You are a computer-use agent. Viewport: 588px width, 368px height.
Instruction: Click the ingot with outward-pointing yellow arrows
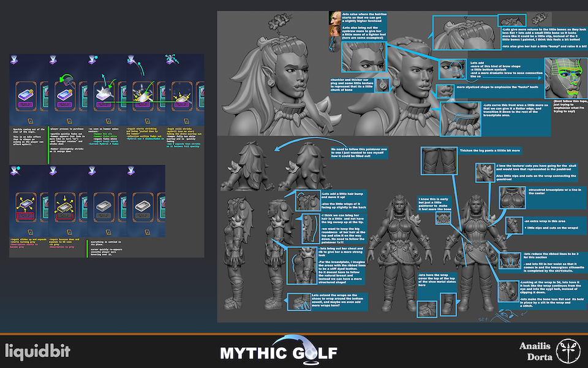[26, 205]
